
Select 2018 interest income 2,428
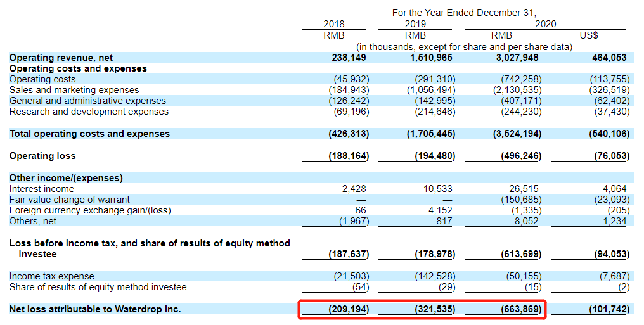click(x=354, y=189)
